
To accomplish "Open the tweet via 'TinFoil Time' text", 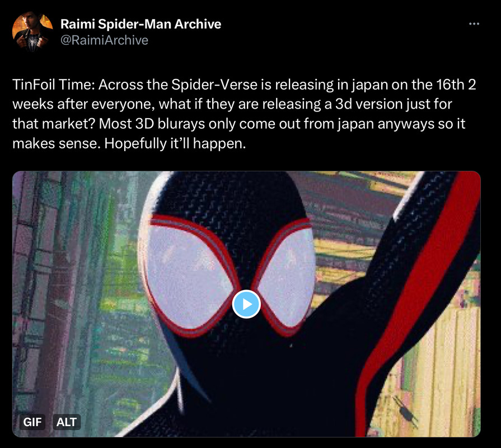I will tap(54, 85).
